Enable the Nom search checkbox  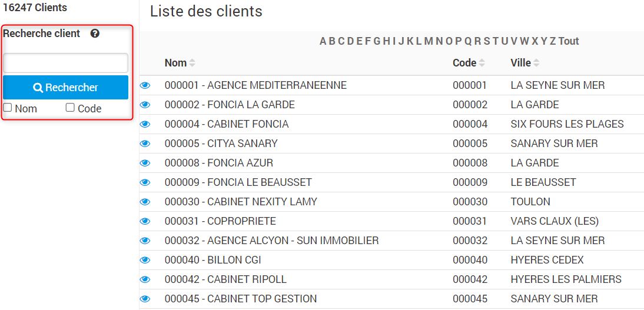click(8, 108)
